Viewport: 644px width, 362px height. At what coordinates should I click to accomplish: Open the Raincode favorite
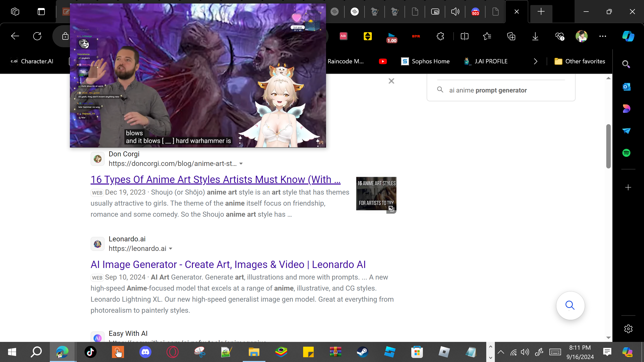pos(346,61)
